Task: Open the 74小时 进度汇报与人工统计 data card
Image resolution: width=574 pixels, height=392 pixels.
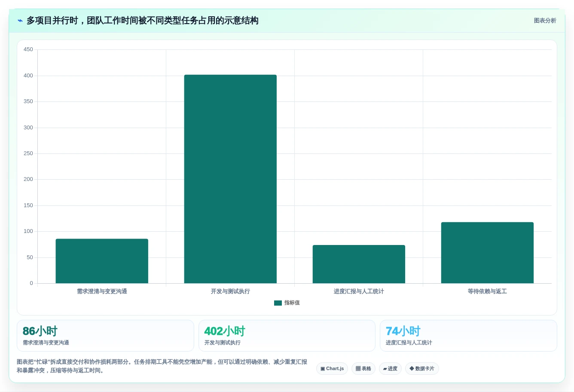Action: [468, 336]
